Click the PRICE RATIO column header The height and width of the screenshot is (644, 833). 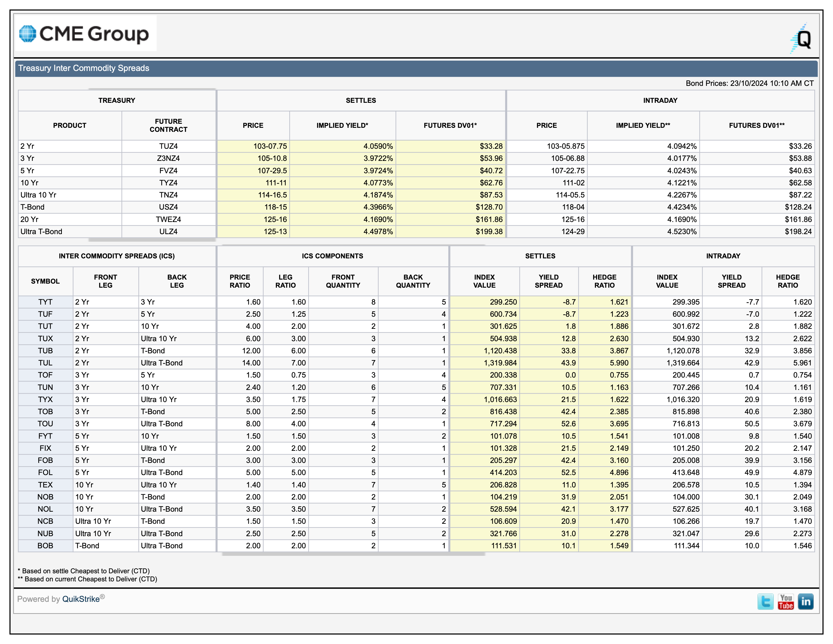click(240, 281)
